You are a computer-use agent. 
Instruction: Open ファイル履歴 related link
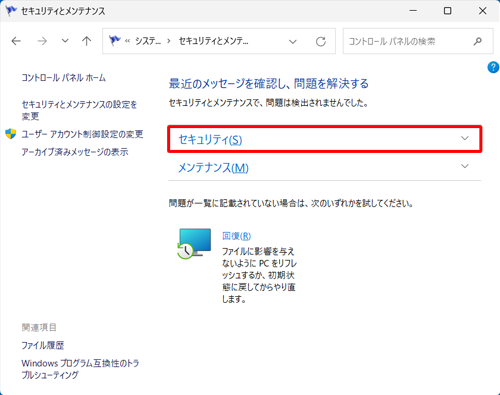coord(43,345)
